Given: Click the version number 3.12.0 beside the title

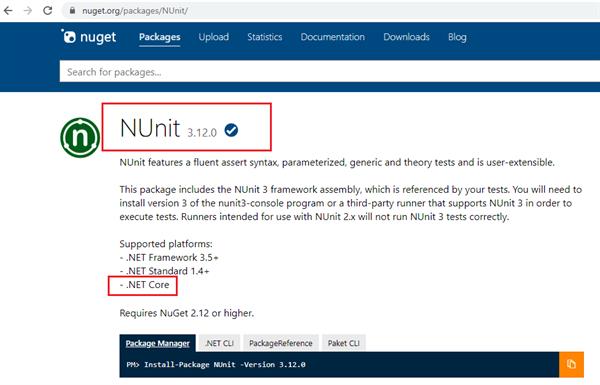Looking at the screenshot, I should coord(202,133).
